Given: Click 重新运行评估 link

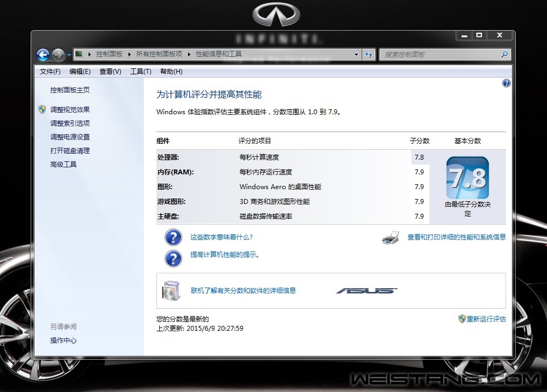Looking at the screenshot, I should click(x=486, y=319).
